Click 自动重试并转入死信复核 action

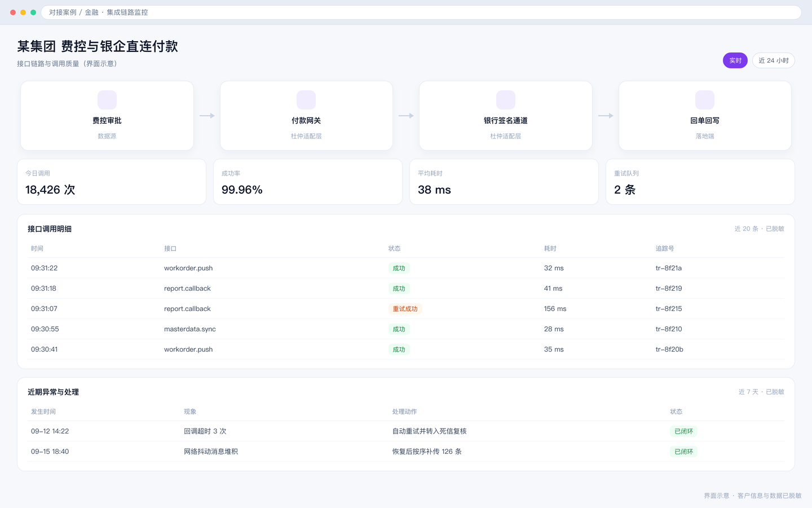[x=430, y=431]
